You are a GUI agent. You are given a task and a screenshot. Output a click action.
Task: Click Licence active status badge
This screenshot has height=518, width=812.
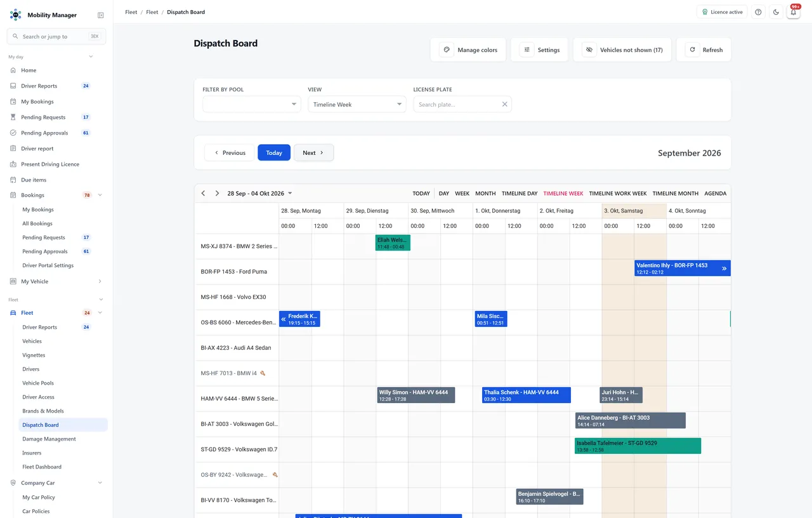pos(722,12)
